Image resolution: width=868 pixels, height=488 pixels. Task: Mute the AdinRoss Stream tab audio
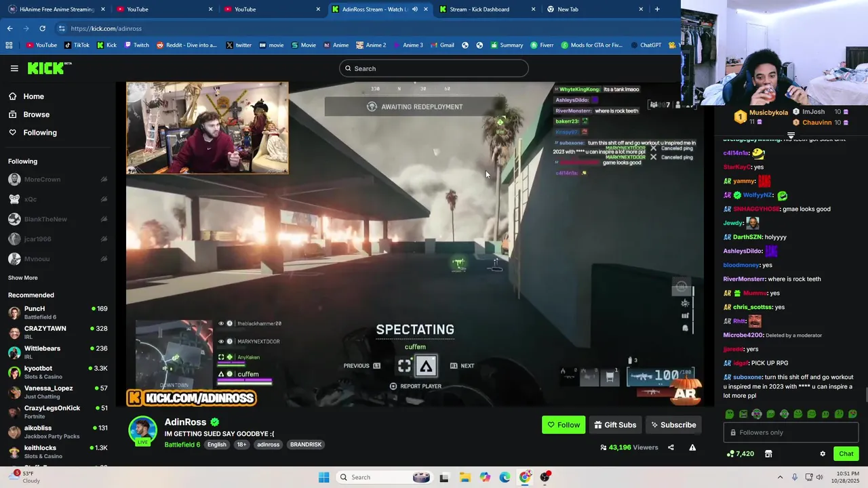414,9
